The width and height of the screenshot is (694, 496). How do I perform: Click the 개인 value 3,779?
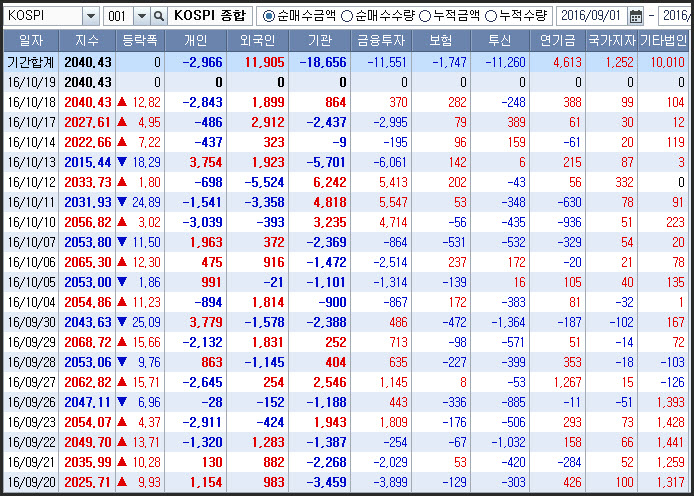click(x=206, y=322)
